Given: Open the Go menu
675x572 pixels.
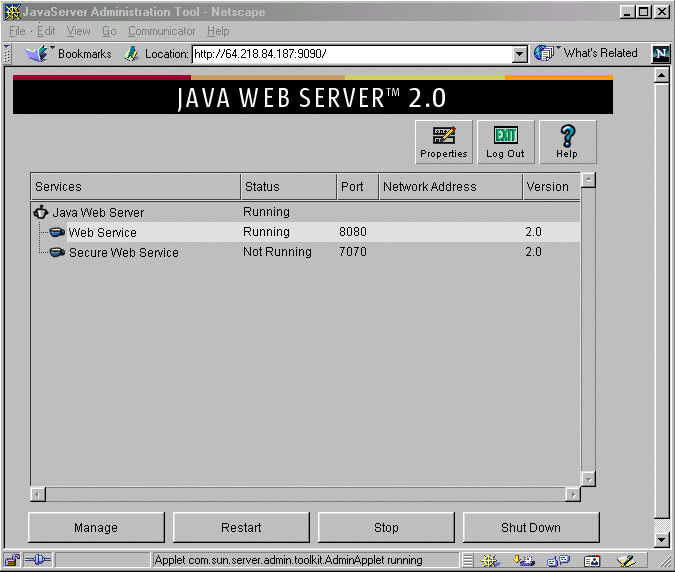Looking at the screenshot, I should point(109,31).
